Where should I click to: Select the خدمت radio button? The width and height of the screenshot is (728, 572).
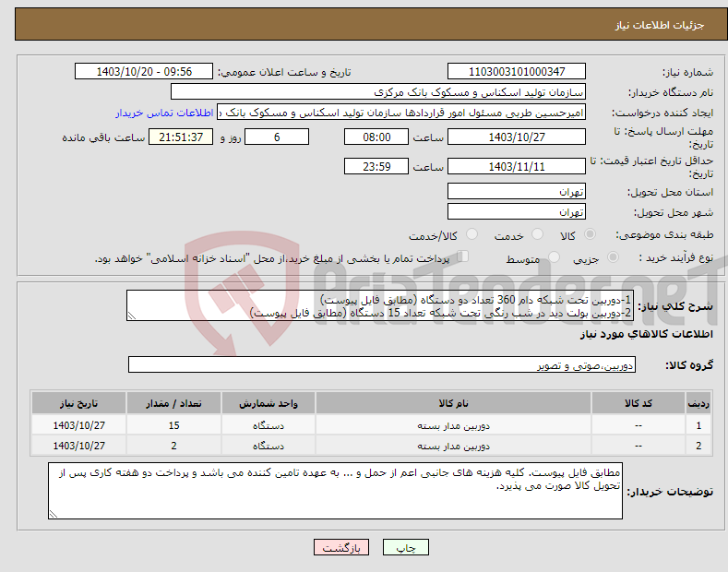pos(537,234)
